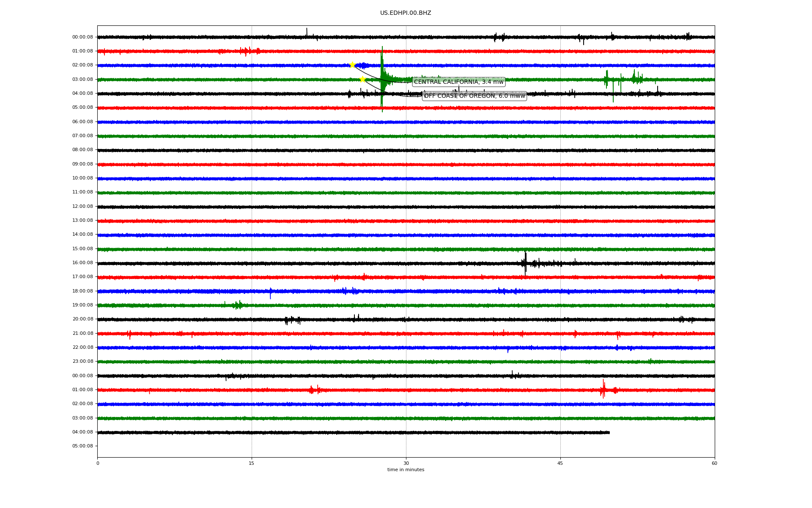Screen dimensions: 812x508
Task: Select the 19:00:08 row time label
Action: [x=82, y=305]
